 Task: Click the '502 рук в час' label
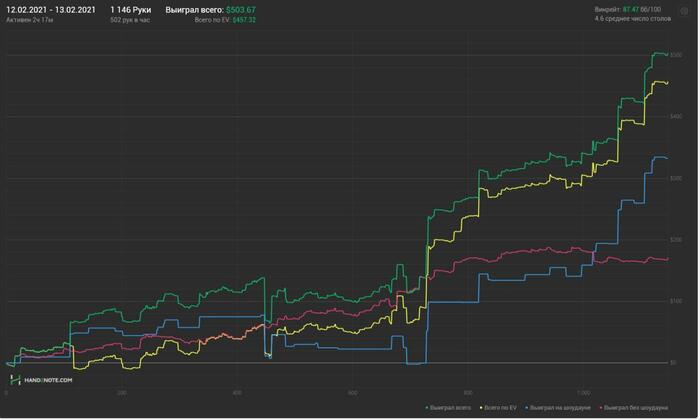130,20
